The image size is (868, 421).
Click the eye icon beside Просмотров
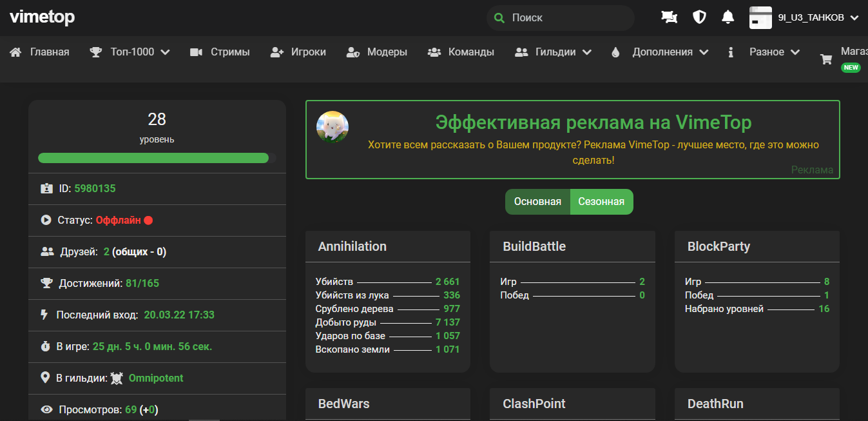click(x=46, y=409)
